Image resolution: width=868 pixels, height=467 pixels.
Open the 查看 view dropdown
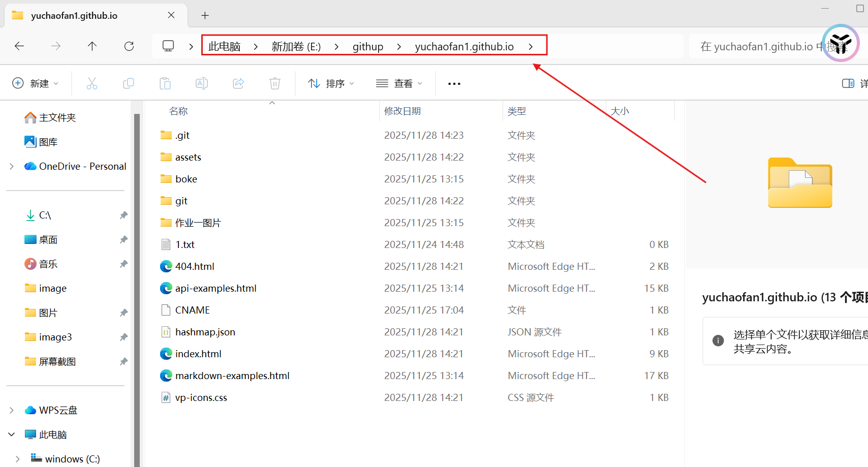tap(399, 83)
